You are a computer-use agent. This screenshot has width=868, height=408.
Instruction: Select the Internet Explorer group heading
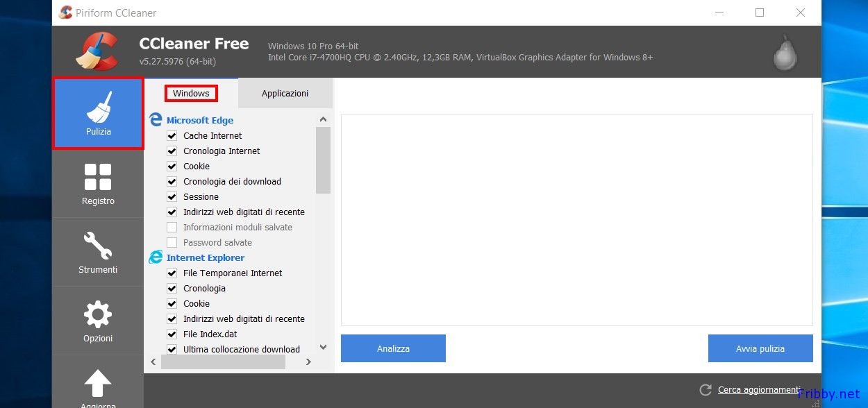tap(206, 257)
